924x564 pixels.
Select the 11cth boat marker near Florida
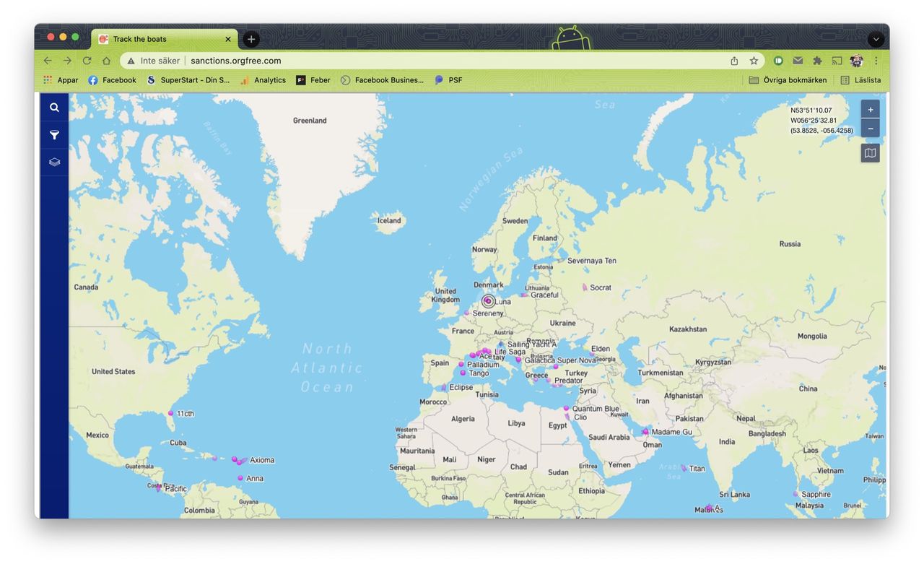tap(171, 413)
